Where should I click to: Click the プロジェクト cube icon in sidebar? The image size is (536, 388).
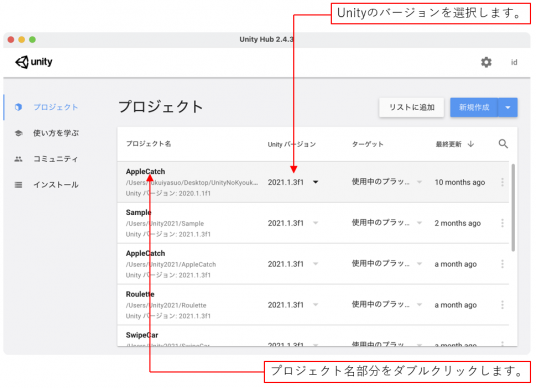tap(18, 107)
